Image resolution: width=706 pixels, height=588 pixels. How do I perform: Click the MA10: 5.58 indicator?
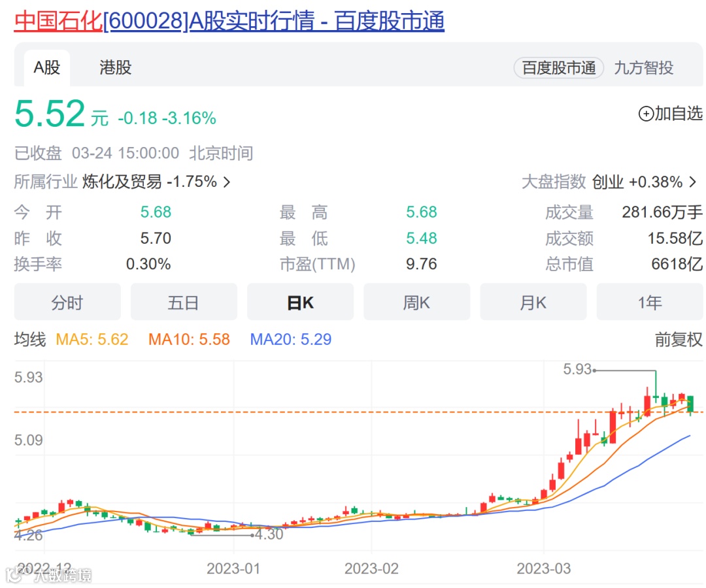click(x=189, y=339)
